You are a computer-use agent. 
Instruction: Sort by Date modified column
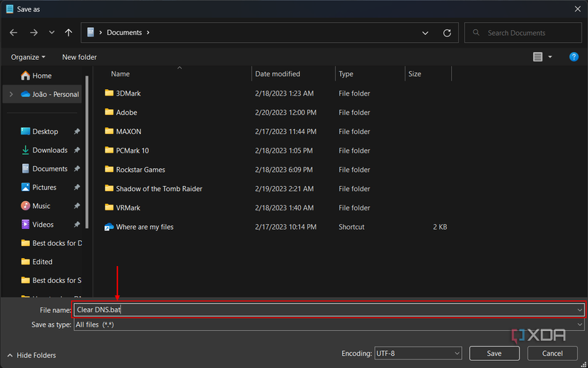click(277, 74)
